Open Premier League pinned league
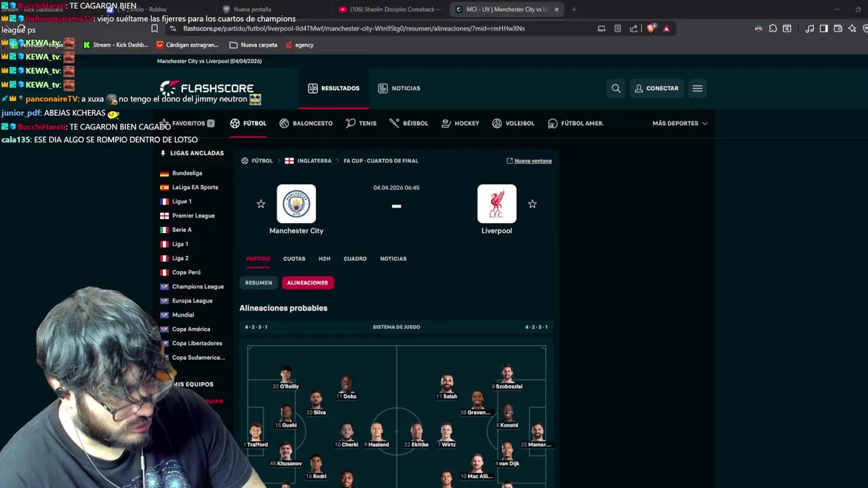868x488 pixels. (x=193, y=216)
